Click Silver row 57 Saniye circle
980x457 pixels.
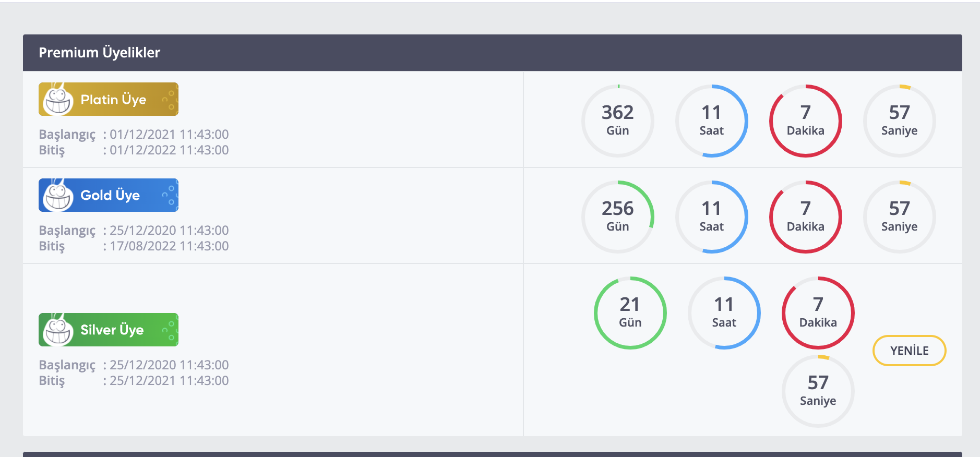pos(818,391)
